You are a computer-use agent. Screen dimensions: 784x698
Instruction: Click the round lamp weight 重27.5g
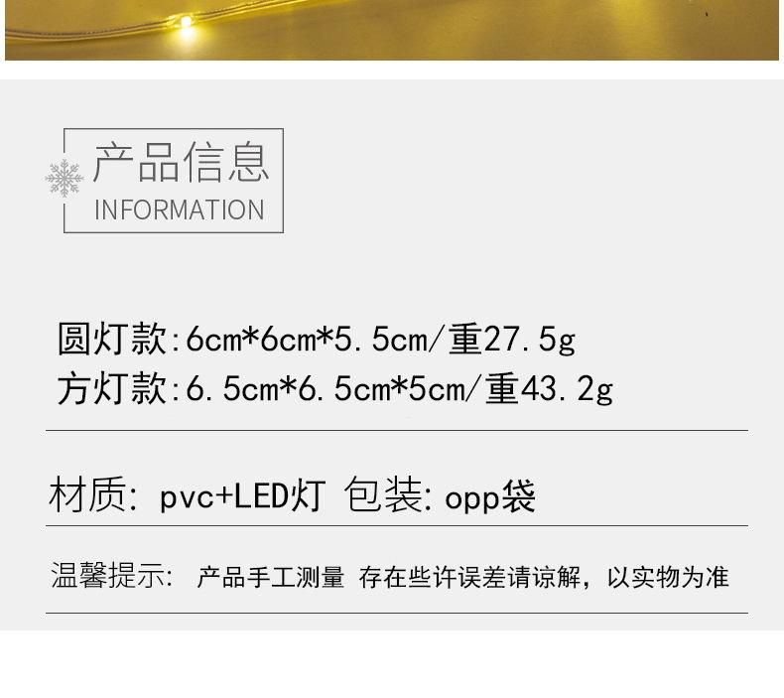click(512, 340)
